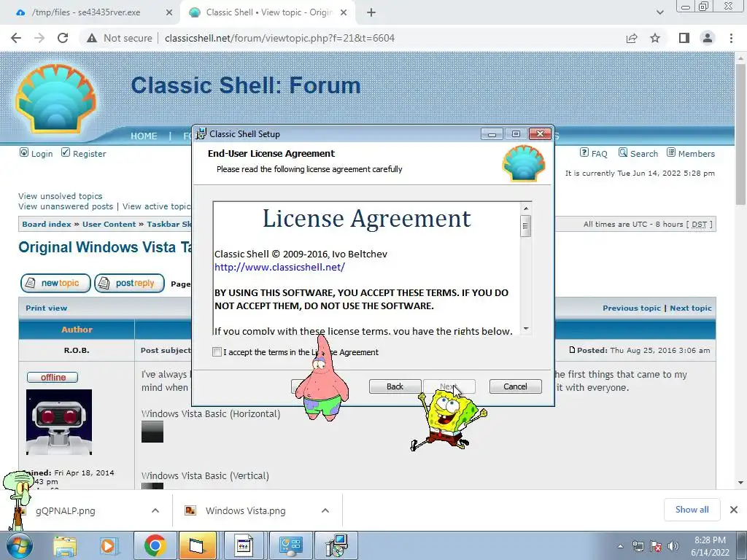Open the taskbar clock and date
The image size is (747, 560).
[711, 545]
